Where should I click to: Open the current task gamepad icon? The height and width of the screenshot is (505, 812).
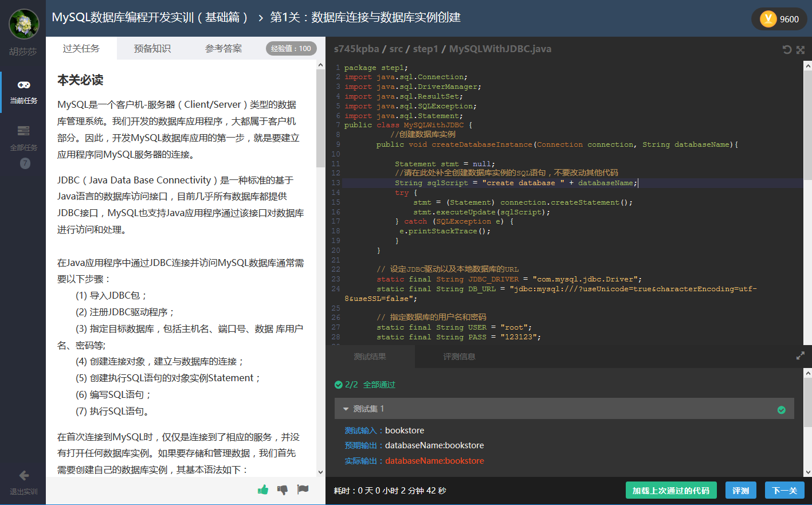coord(23,85)
